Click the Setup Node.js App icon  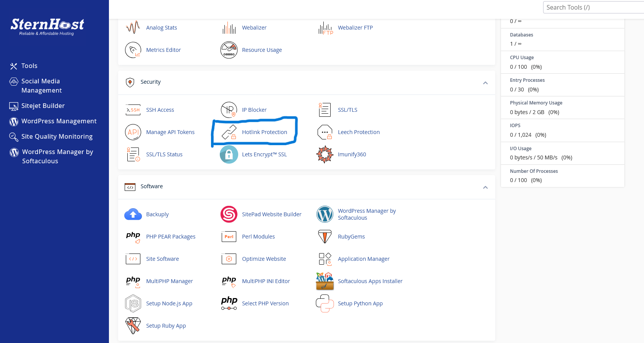(x=133, y=303)
